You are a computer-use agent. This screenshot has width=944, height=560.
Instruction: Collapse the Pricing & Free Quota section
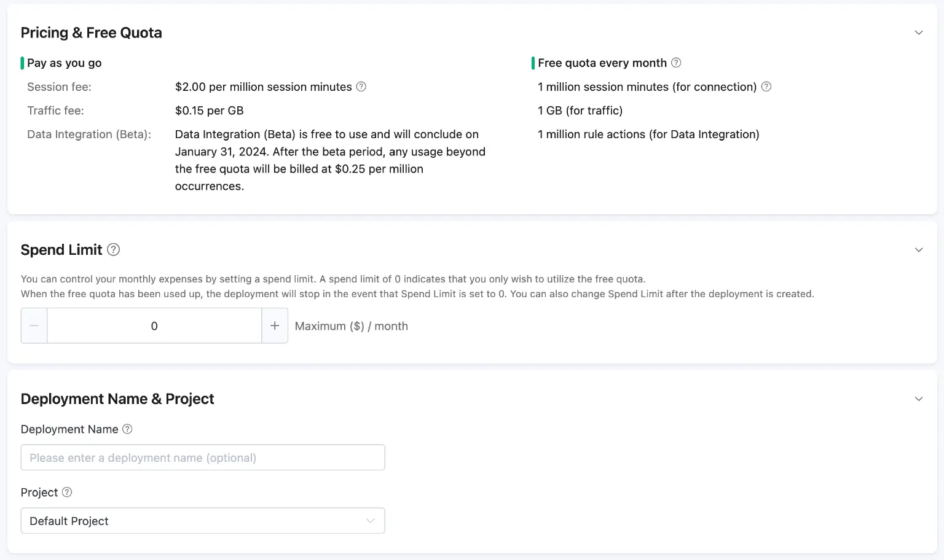pyautogui.click(x=918, y=32)
